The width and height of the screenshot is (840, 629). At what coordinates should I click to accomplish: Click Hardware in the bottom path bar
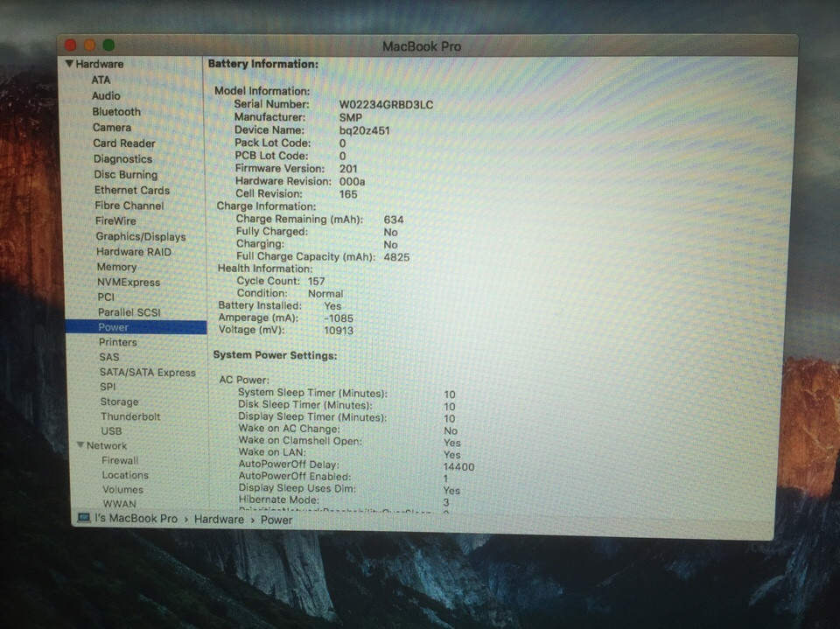coord(219,519)
